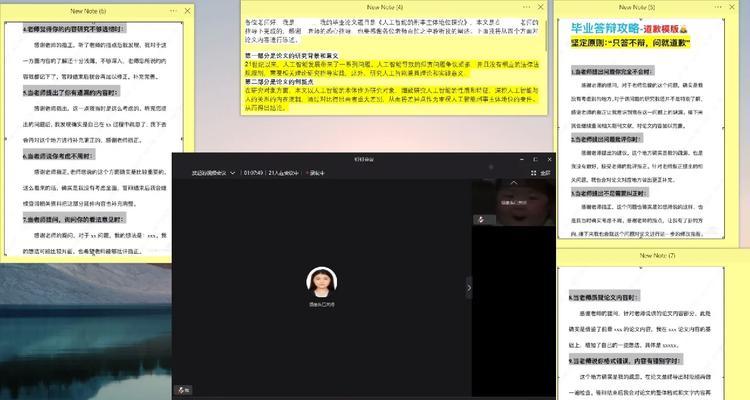Collapse the video strip with the up chevron
This screenshot has width=750, height=400.
(x=514, y=182)
